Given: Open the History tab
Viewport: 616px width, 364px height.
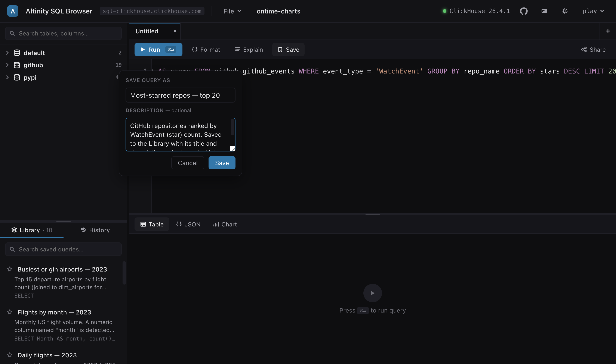Looking at the screenshot, I should tap(95, 230).
